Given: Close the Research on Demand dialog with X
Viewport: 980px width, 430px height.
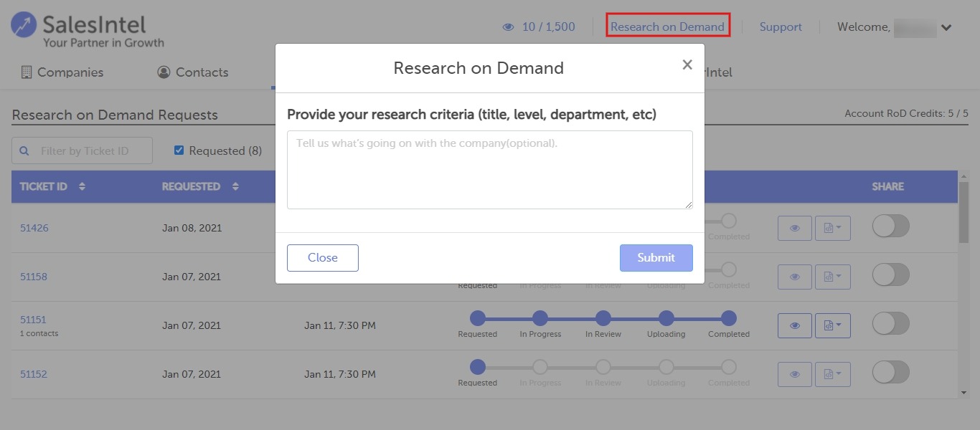Looking at the screenshot, I should pyautogui.click(x=687, y=65).
